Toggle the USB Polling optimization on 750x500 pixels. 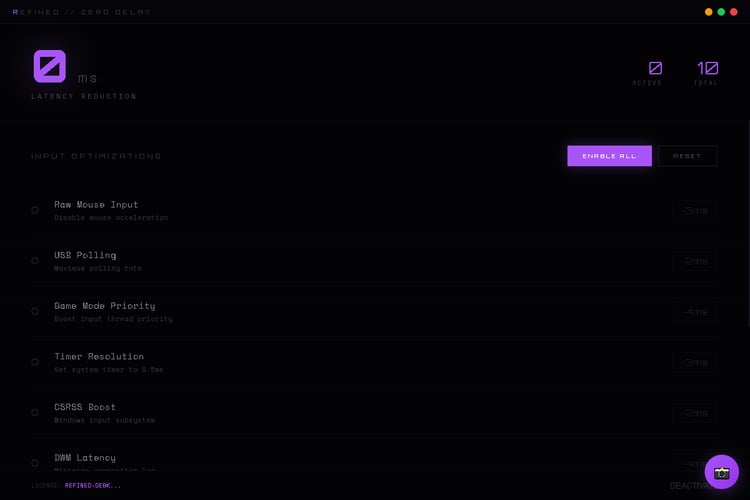[35, 261]
